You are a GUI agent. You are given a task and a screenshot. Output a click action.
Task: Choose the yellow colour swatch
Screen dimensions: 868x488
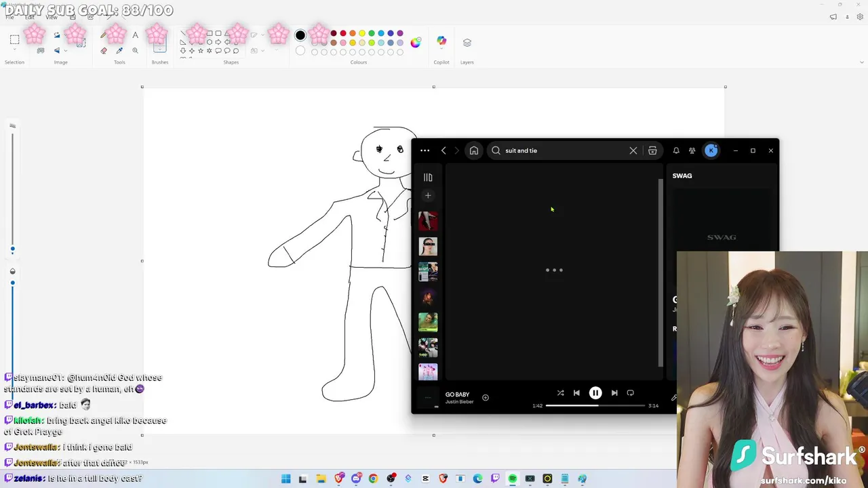(x=362, y=33)
